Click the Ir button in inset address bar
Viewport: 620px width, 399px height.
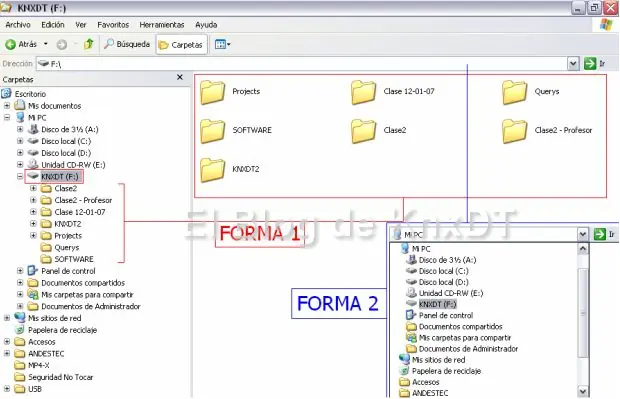point(605,234)
